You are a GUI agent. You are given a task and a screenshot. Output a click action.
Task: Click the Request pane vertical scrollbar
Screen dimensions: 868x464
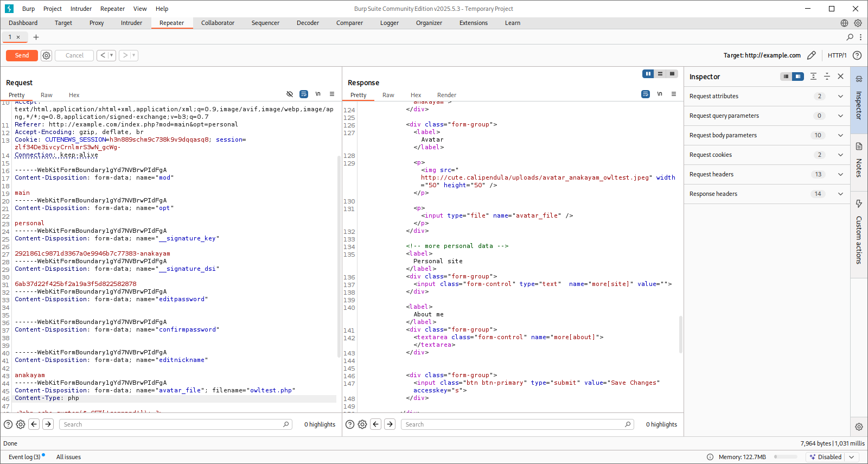[x=339, y=255]
